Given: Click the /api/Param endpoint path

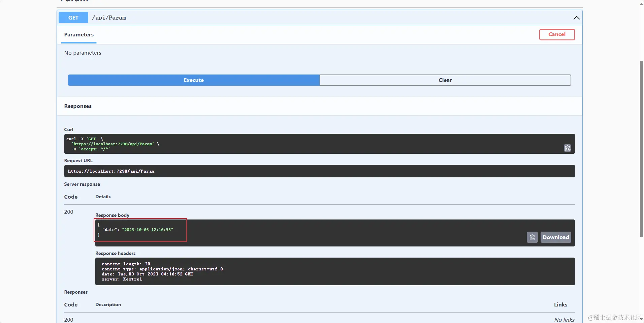Looking at the screenshot, I should [109, 18].
